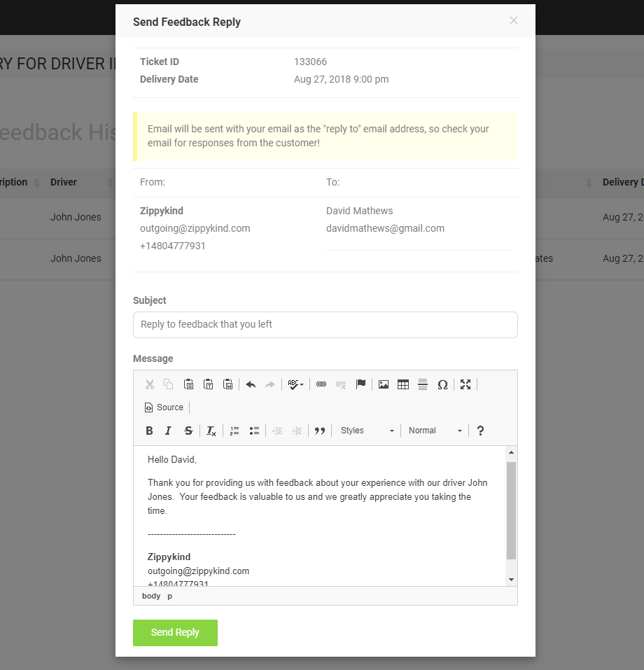Image resolution: width=644 pixels, height=670 pixels.
Task: Insert an image via the Image icon
Action: pyautogui.click(x=384, y=384)
